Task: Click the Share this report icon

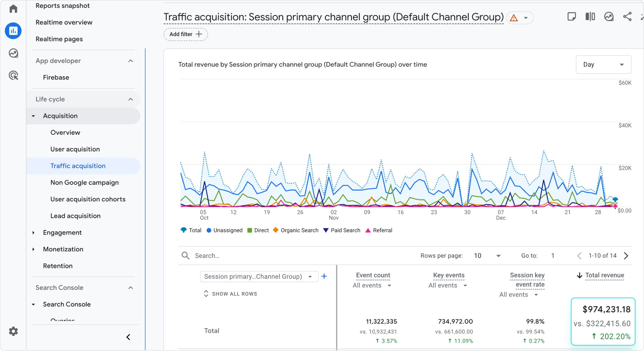Action: coord(627,17)
